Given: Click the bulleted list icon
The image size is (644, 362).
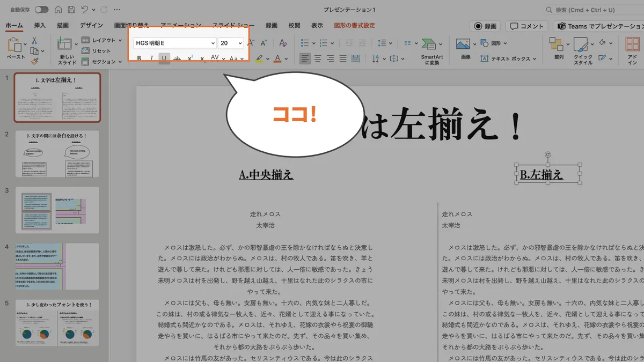Looking at the screenshot, I should (x=306, y=42).
